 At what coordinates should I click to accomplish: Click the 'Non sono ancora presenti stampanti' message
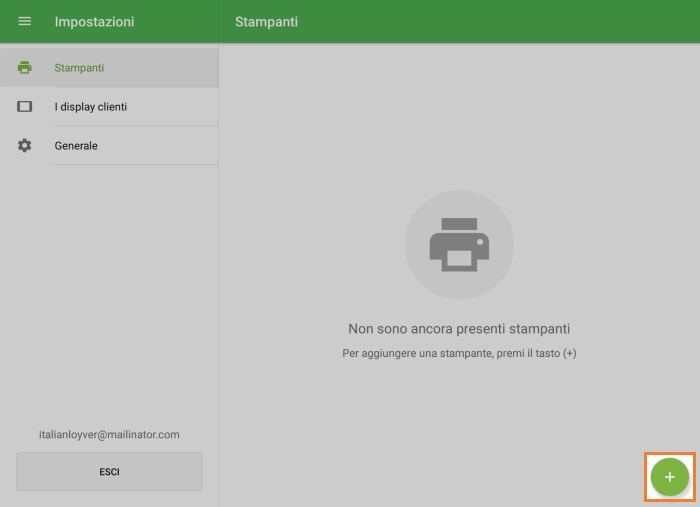tap(459, 329)
